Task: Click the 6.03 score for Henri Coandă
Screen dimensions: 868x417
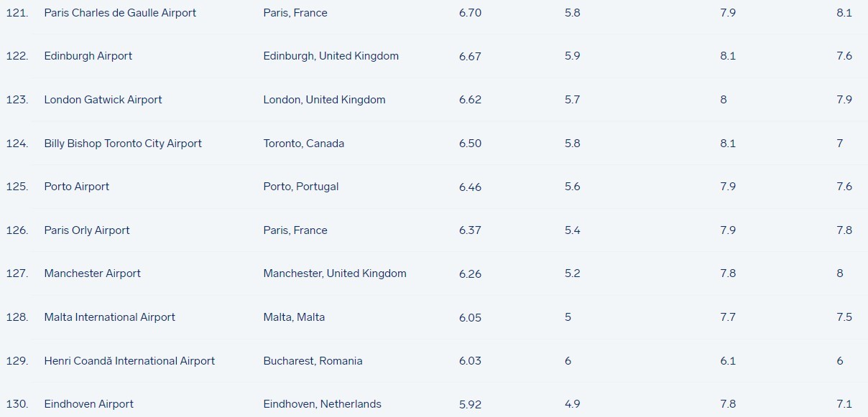Action: [x=470, y=361]
